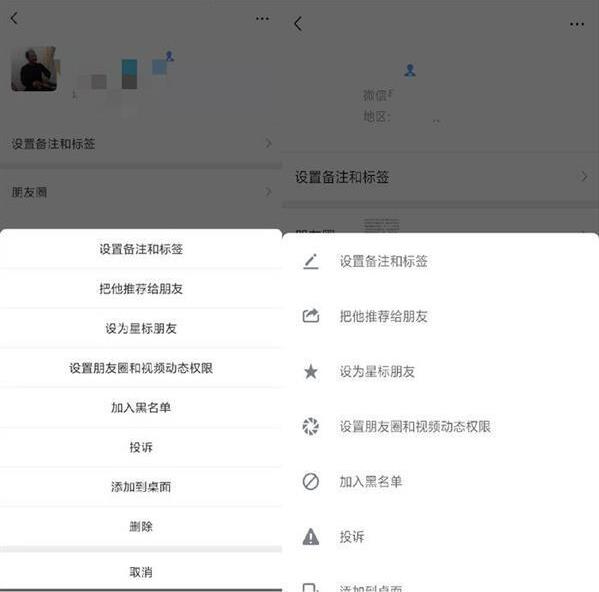Open the three-dot menu in left panel

point(262,18)
